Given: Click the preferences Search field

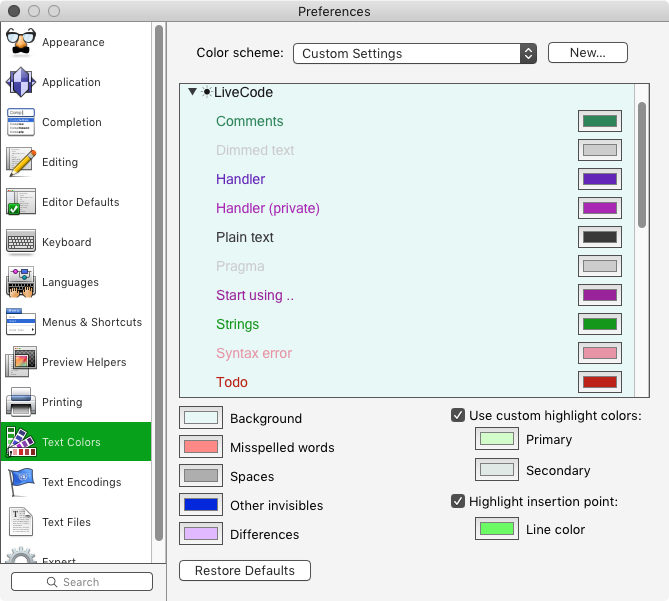Looking at the screenshot, I should point(82,581).
